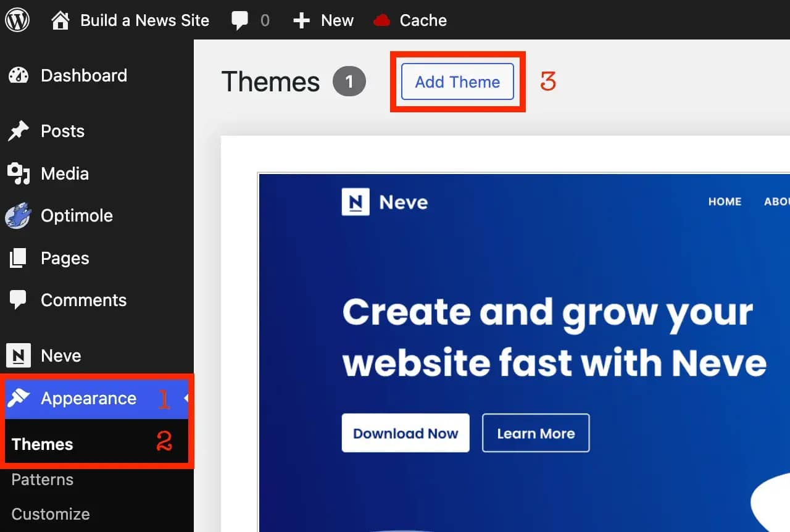Screen dimensions: 790x532
Task: Click the Download Now button in preview
Action: pyautogui.click(x=405, y=433)
